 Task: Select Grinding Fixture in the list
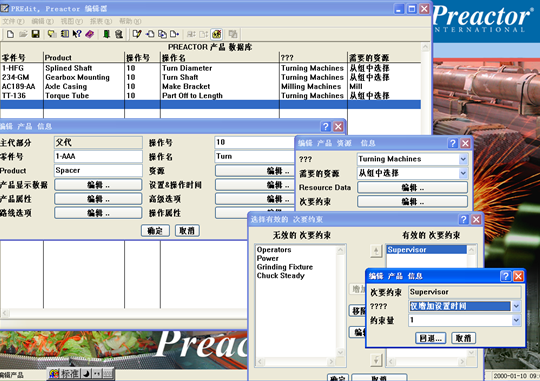tap(285, 267)
